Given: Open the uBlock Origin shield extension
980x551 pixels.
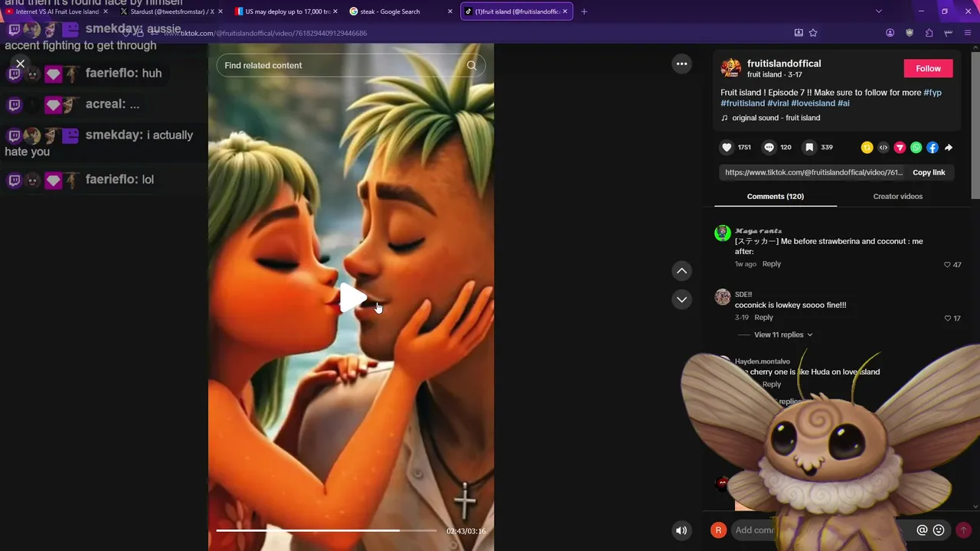Looking at the screenshot, I should 910,33.
